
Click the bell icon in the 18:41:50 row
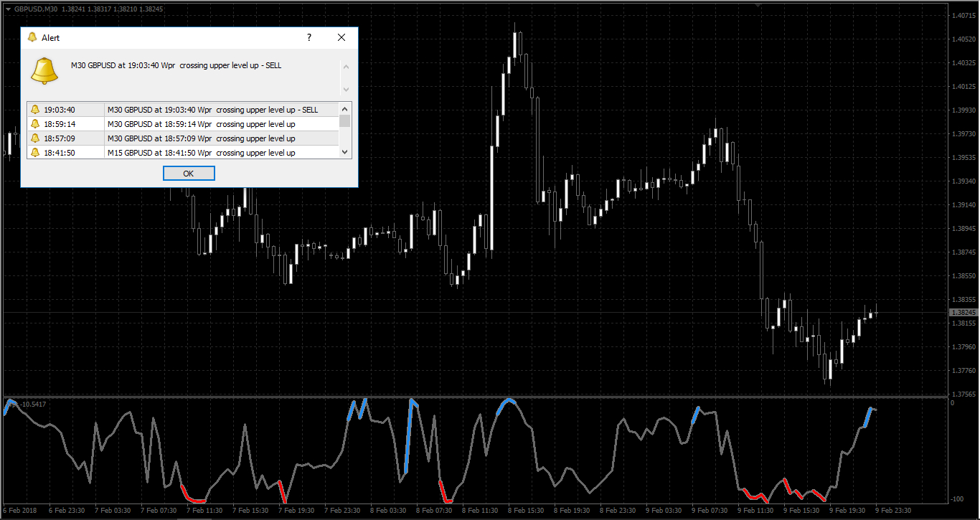click(x=35, y=153)
